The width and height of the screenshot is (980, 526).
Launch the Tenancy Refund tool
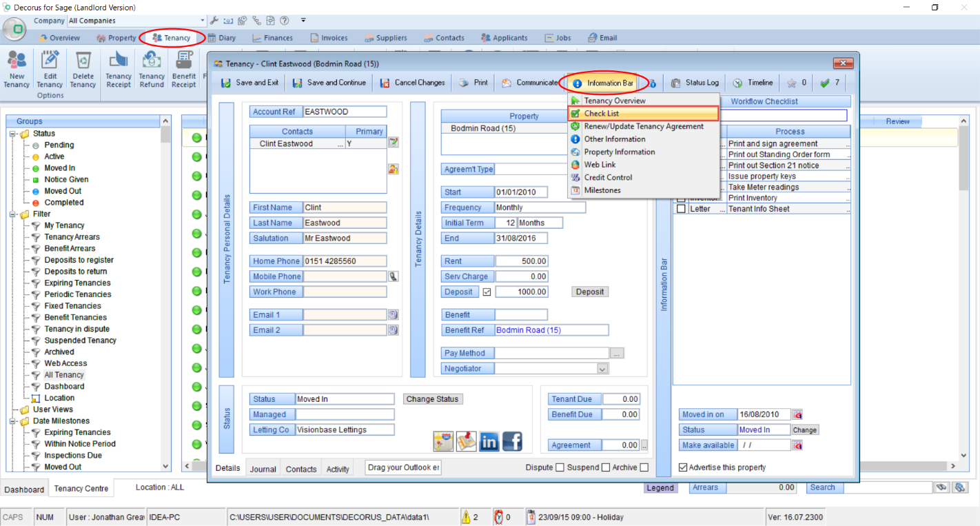pyautogui.click(x=152, y=70)
